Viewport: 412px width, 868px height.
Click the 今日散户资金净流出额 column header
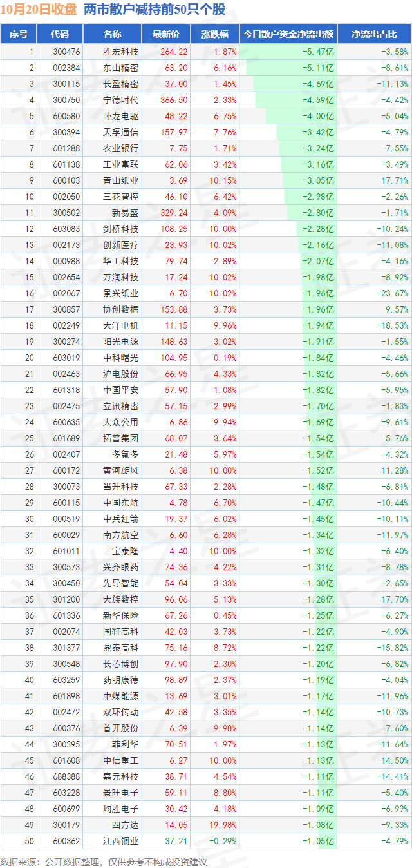[288, 34]
